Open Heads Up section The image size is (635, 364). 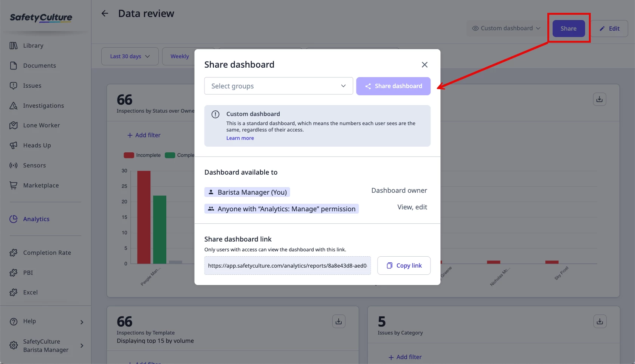pos(37,145)
